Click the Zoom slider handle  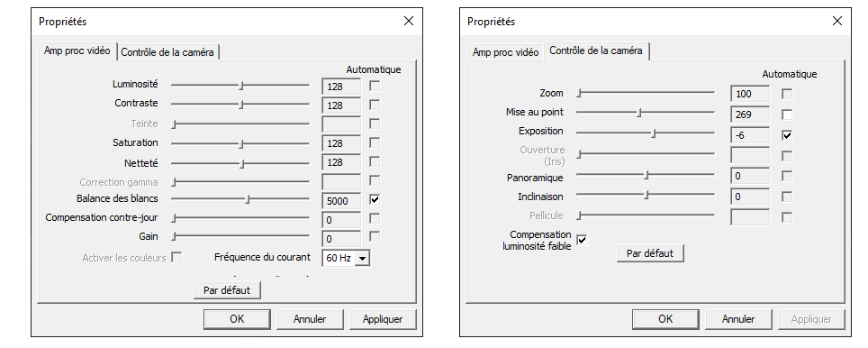579,93
